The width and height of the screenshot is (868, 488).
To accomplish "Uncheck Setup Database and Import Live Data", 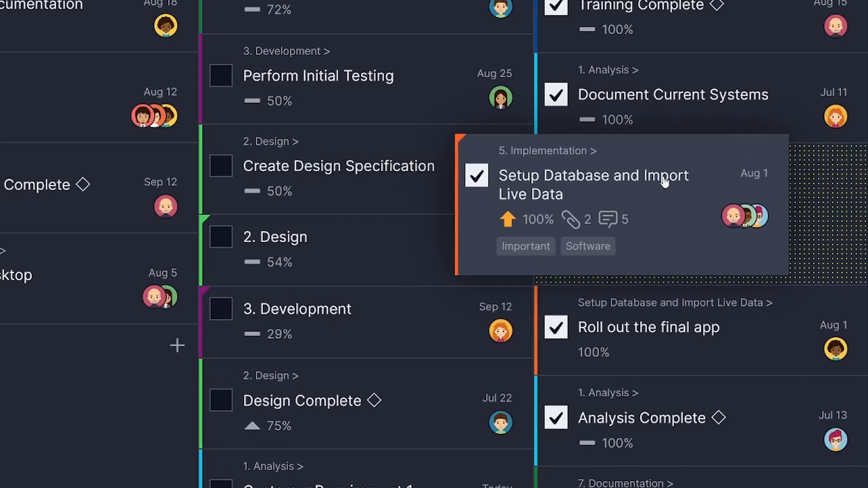I will click(x=476, y=175).
